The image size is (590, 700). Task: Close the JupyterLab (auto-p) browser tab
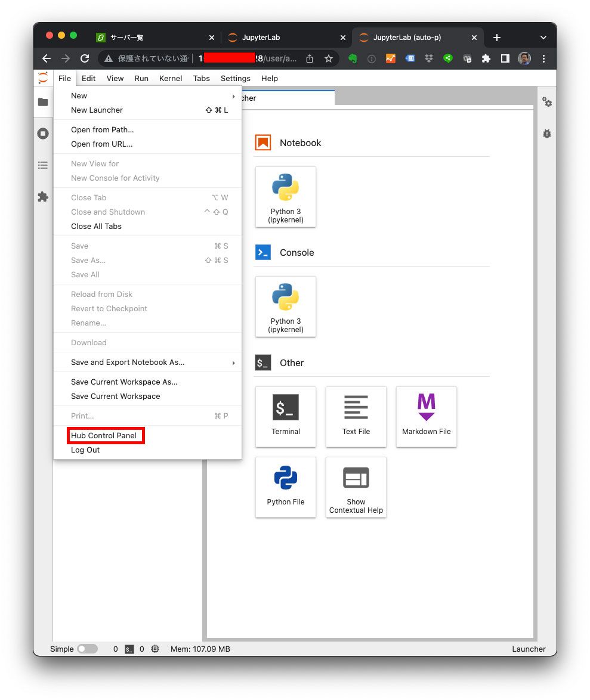click(474, 38)
